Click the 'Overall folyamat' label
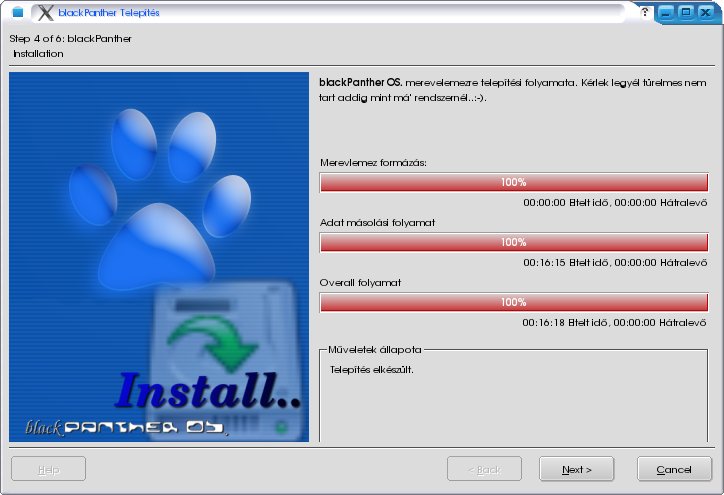The image size is (724, 495). tap(360, 283)
